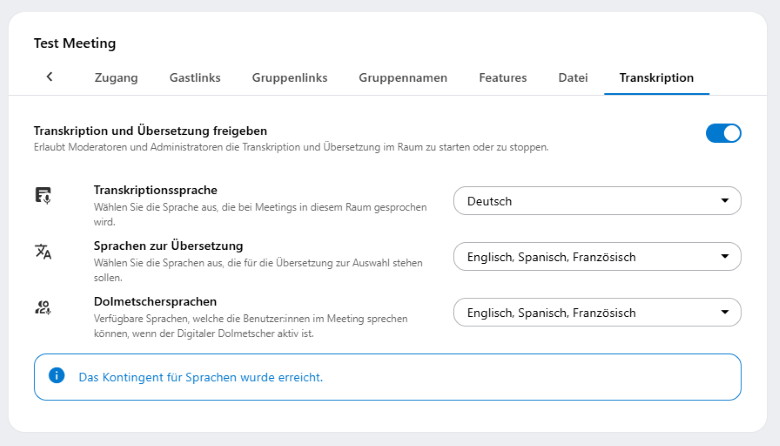Click the blue info icon in the notice
The image size is (780, 446).
pyautogui.click(x=57, y=375)
